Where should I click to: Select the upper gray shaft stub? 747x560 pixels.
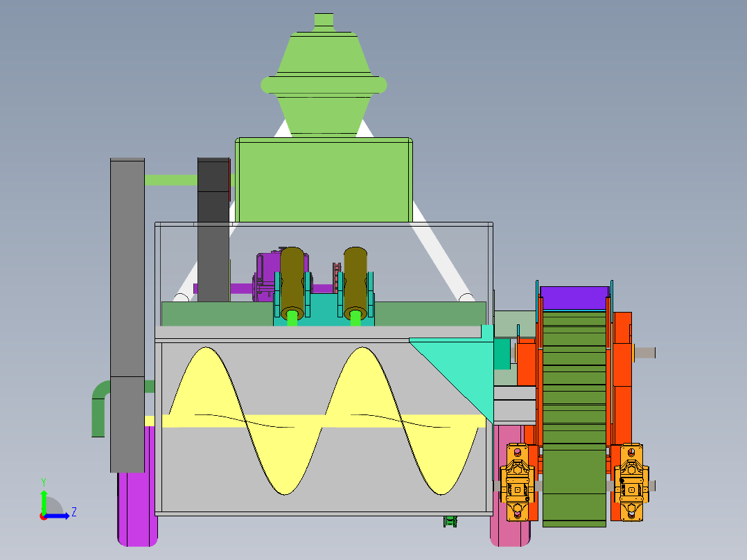tap(644, 353)
